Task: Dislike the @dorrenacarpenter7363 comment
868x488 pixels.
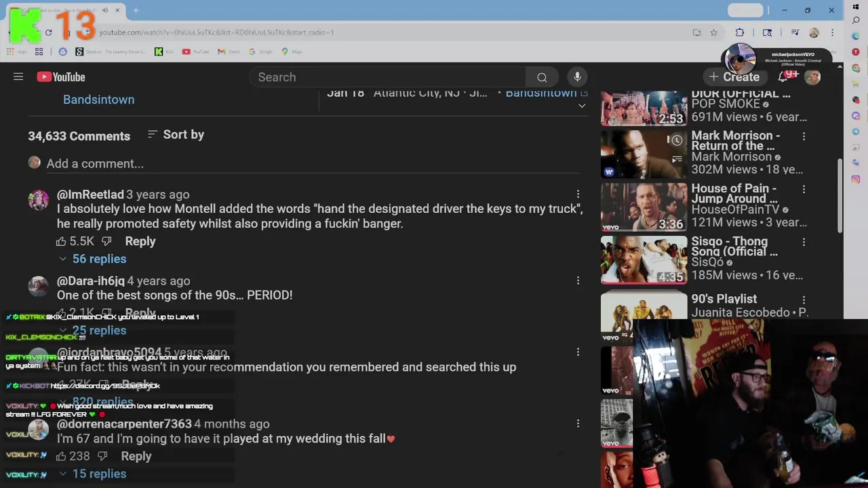Action: [102, 456]
